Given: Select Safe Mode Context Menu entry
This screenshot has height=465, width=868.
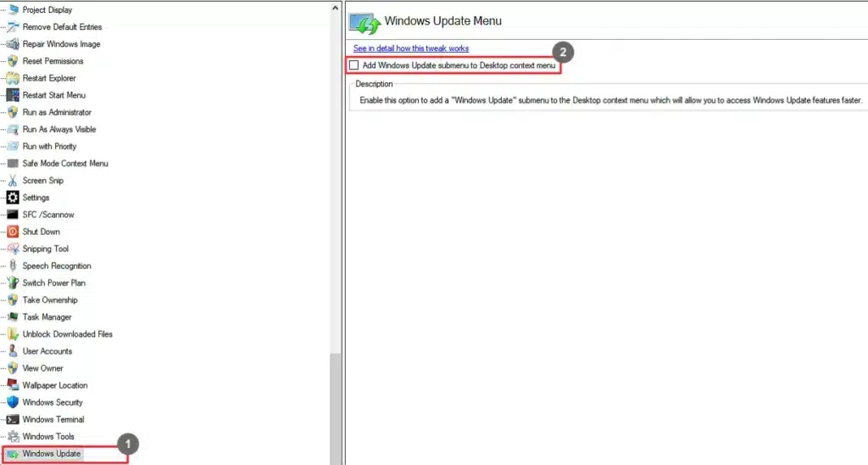Looking at the screenshot, I should tap(65, 164).
